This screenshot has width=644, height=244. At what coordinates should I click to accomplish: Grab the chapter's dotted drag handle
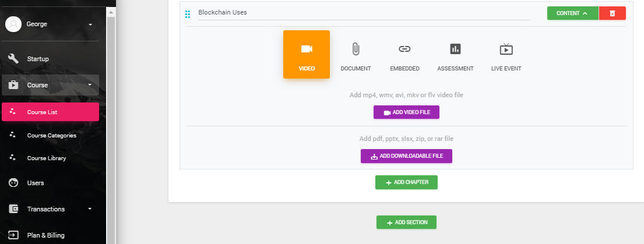pos(188,15)
